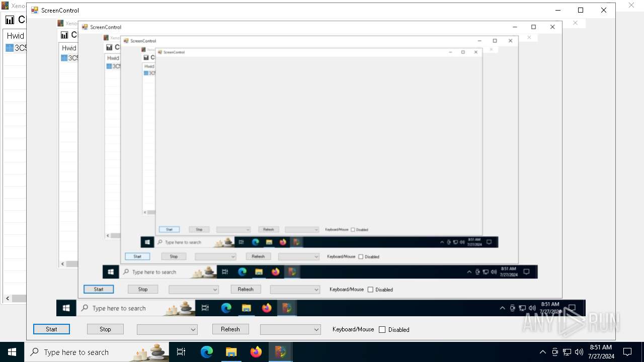The height and width of the screenshot is (362, 644).
Task: Maximize the front ScreenControl window
Action: [x=581, y=10]
